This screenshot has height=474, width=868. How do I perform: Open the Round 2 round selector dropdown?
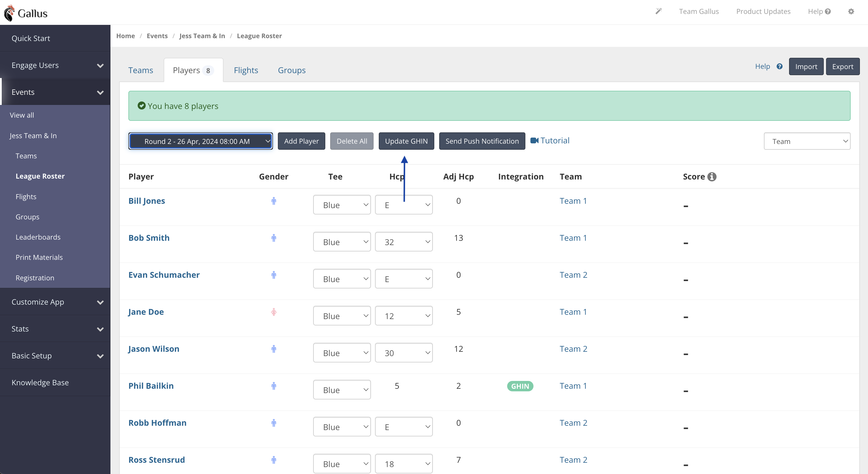[x=200, y=141]
